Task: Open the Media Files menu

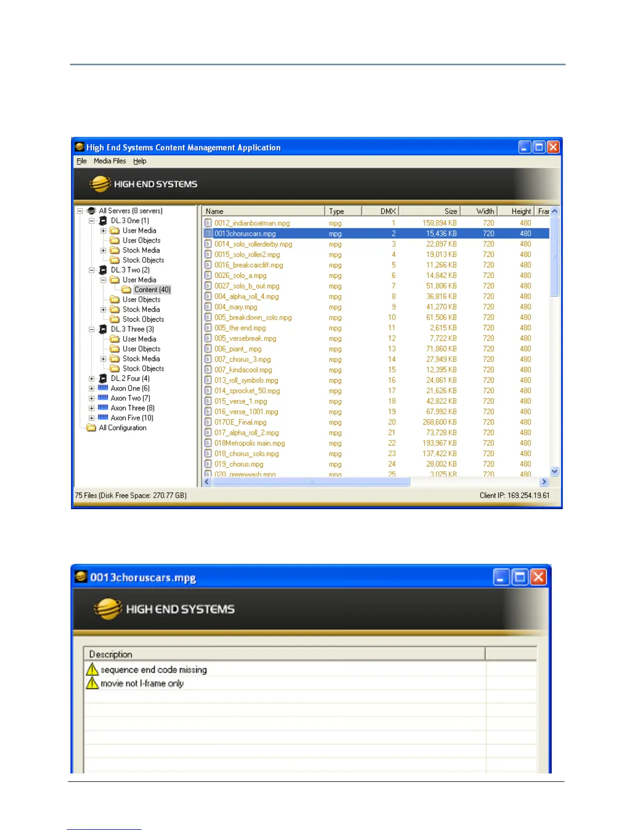Action: click(x=109, y=161)
